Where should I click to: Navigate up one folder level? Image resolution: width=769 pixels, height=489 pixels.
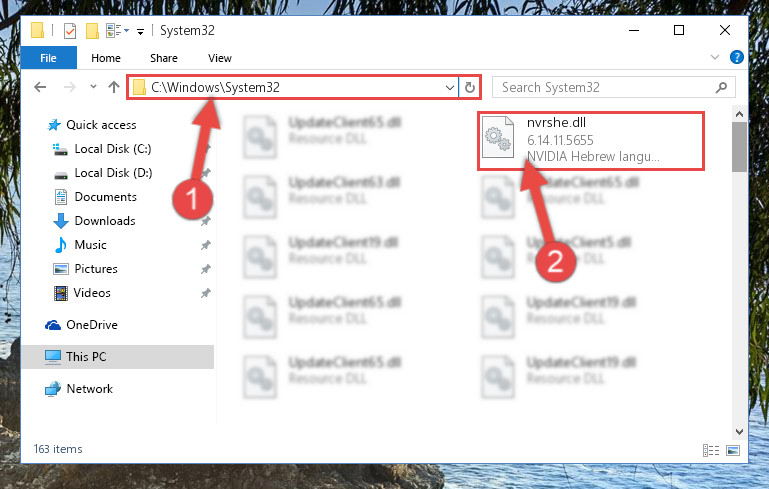[114, 87]
